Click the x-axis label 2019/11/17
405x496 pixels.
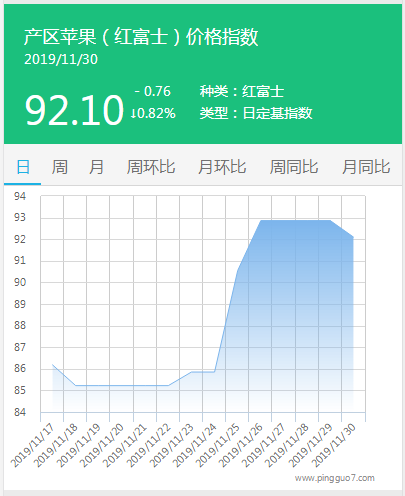(x=32, y=446)
